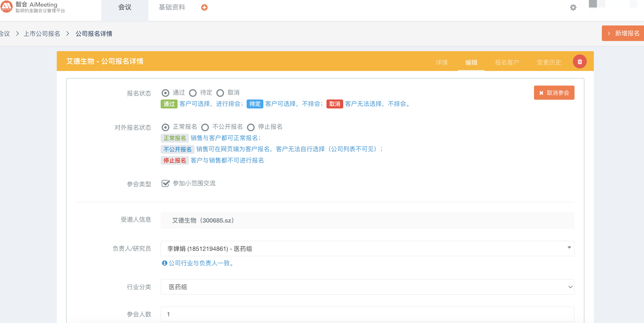Image resolution: width=644 pixels, height=323 pixels.
Task: Select the 通过 radio button
Action: pos(165,93)
